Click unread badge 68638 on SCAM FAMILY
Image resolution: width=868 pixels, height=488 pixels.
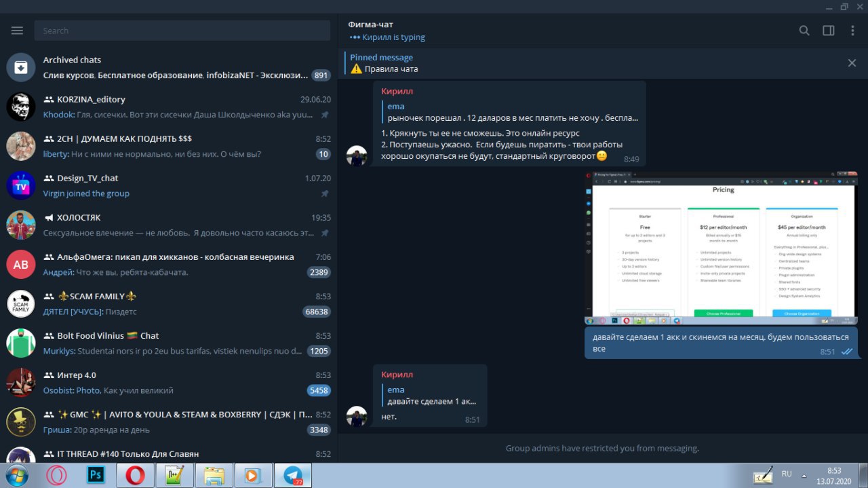click(316, 312)
